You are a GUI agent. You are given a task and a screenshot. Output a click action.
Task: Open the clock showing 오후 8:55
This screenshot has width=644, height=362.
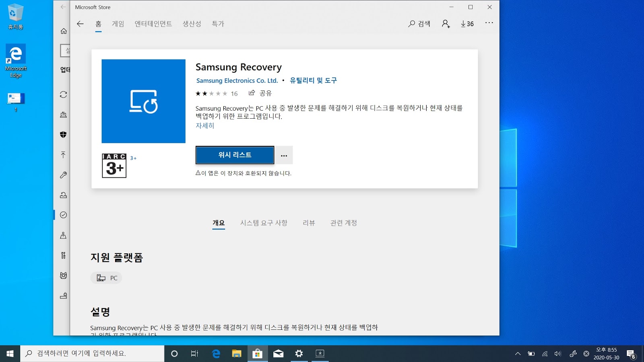[606, 354]
